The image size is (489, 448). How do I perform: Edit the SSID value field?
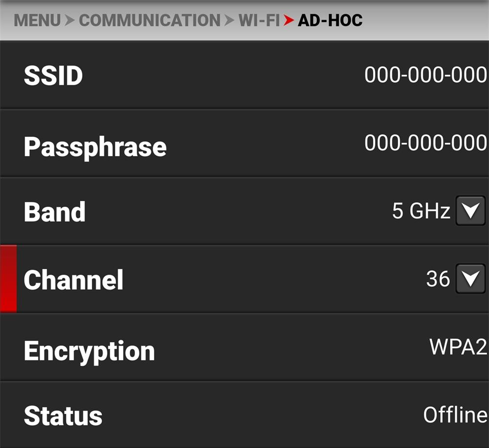425,75
